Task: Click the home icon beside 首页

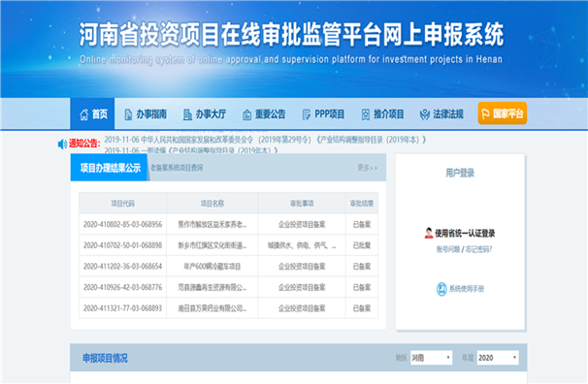Action: click(x=84, y=114)
